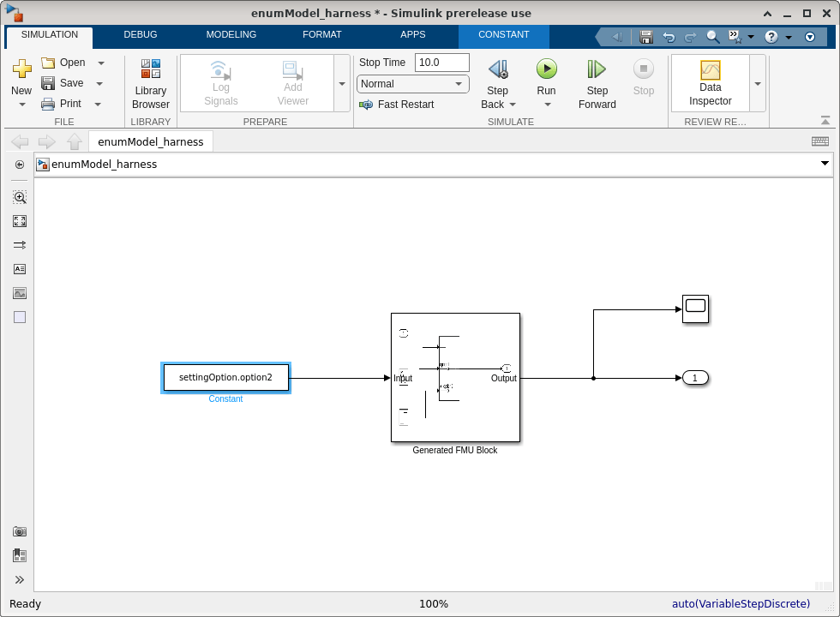Screen dimensions: 840x617
Task: Switch to the FORMAT tab
Action: (321, 35)
